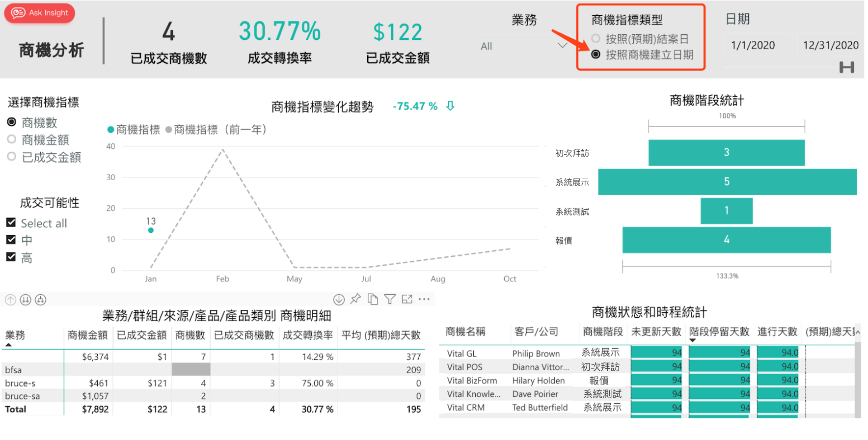Click the start date field 1/1/2020
Viewport: 868px width, 440px height.
[753, 45]
